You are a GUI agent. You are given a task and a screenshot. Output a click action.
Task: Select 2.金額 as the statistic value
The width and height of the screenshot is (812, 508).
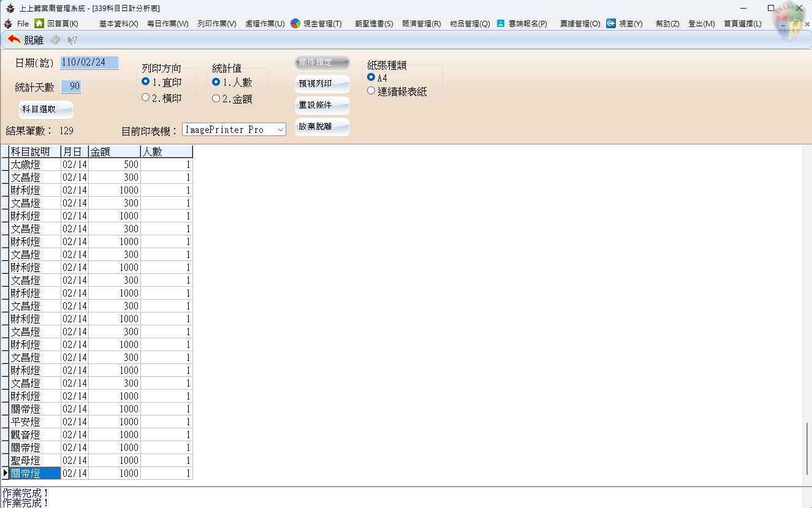[x=216, y=98]
